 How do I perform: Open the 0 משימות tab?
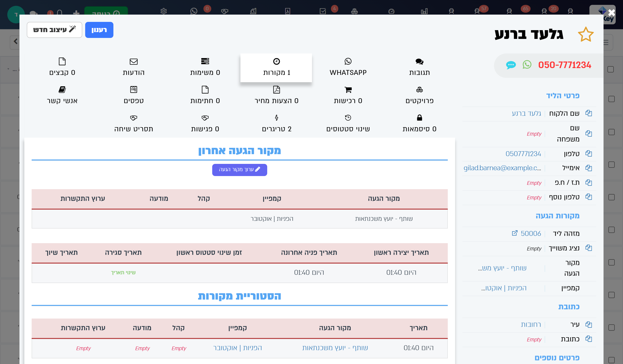205,68
